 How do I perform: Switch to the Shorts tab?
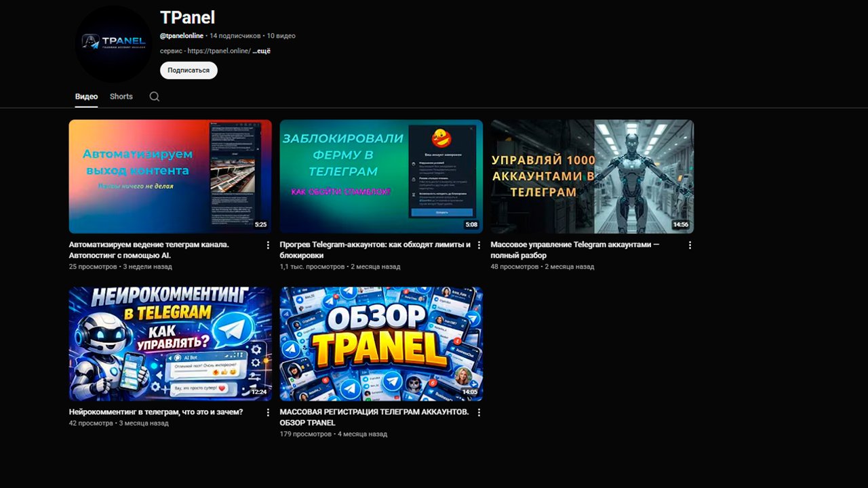coord(121,96)
